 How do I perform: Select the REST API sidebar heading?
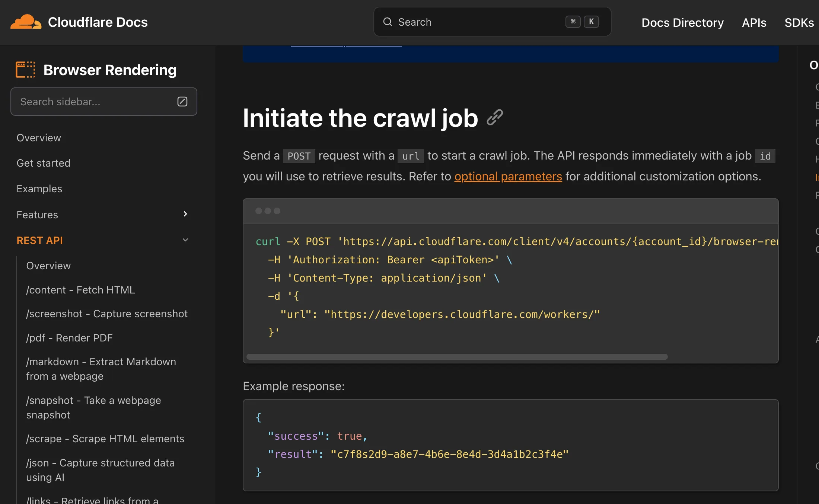(x=40, y=240)
